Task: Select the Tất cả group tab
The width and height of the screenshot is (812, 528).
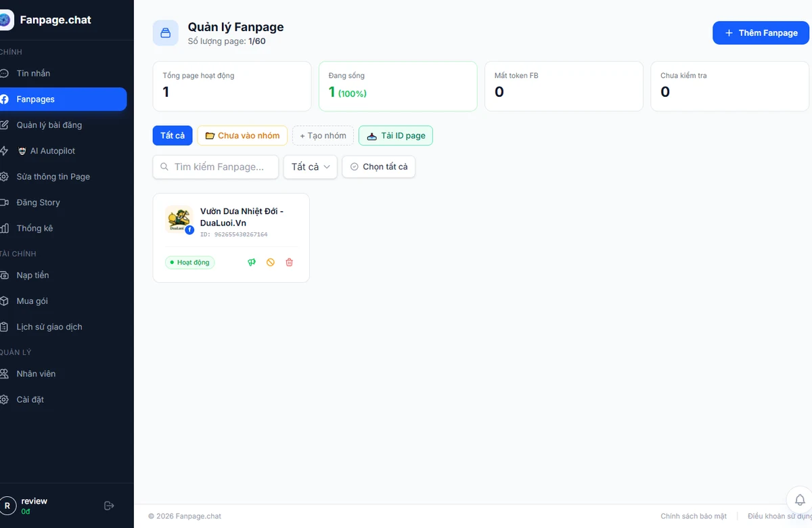Action: click(x=173, y=135)
